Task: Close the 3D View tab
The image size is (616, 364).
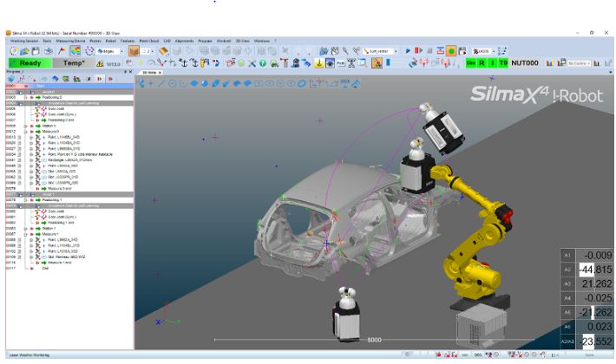Action: [160, 73]
